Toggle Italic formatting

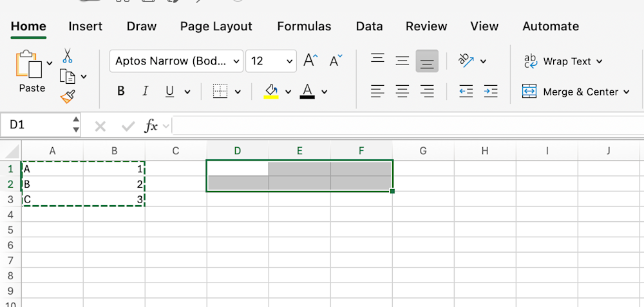tap(145, 92)
